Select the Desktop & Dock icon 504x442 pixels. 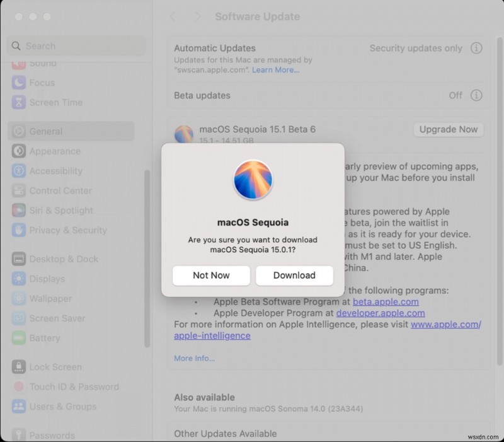coord(19,259)
